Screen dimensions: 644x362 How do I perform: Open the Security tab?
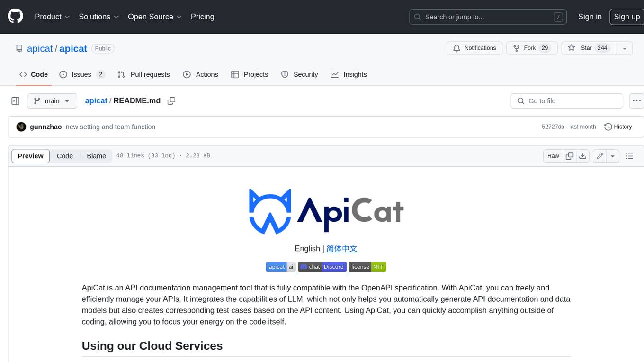(299, 74)
